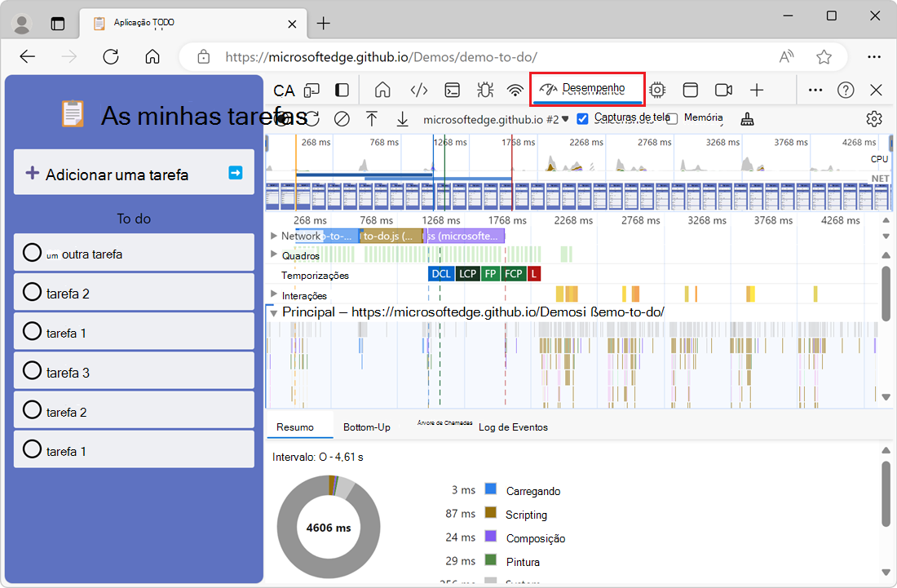Viewport: 897px width, 588px height.
Task: Expand the Quadros track
Action: [x=274, y=254]
